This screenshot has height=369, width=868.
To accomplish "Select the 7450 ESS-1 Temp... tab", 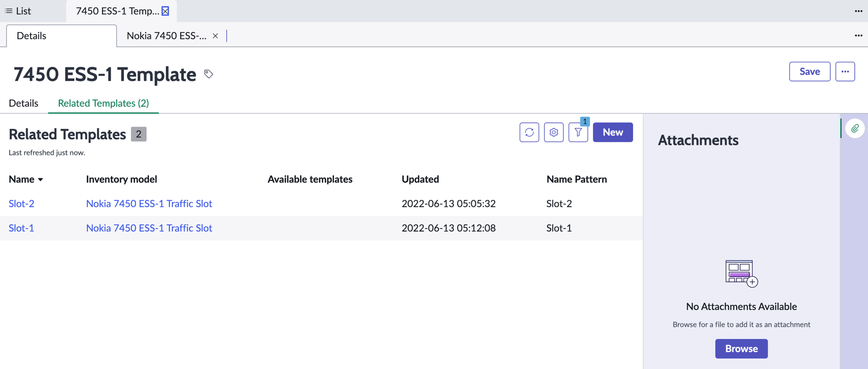I will (x=117, y=11).
